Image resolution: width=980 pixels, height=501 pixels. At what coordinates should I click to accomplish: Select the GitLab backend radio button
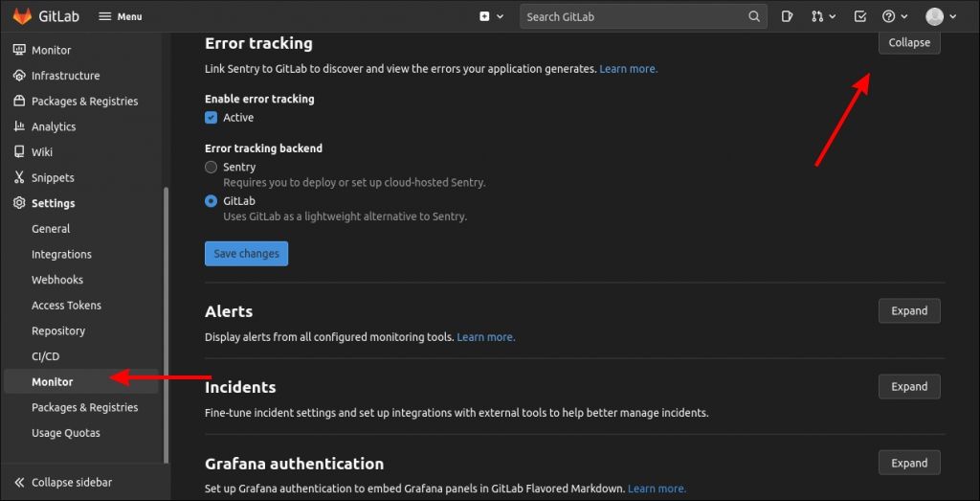pyautogui.click(x=212, y=201)
